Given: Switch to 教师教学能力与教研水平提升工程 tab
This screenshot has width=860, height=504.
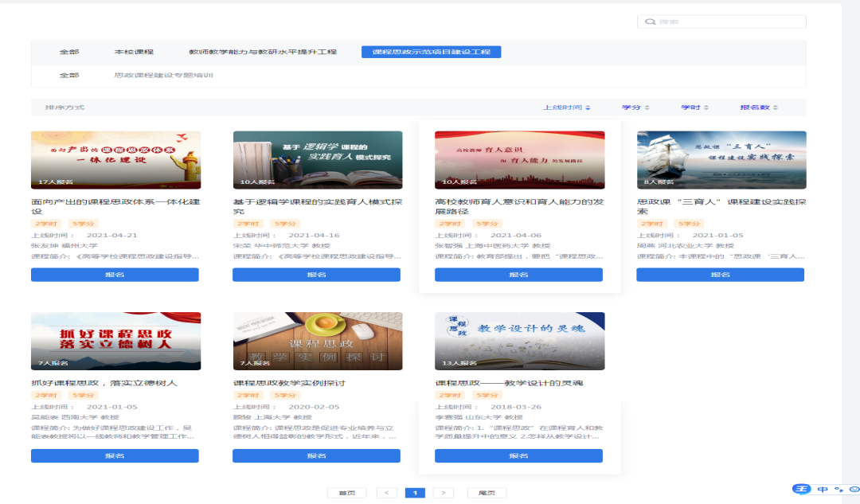Looking at the screenshot, I should click(x=262, y=52).
